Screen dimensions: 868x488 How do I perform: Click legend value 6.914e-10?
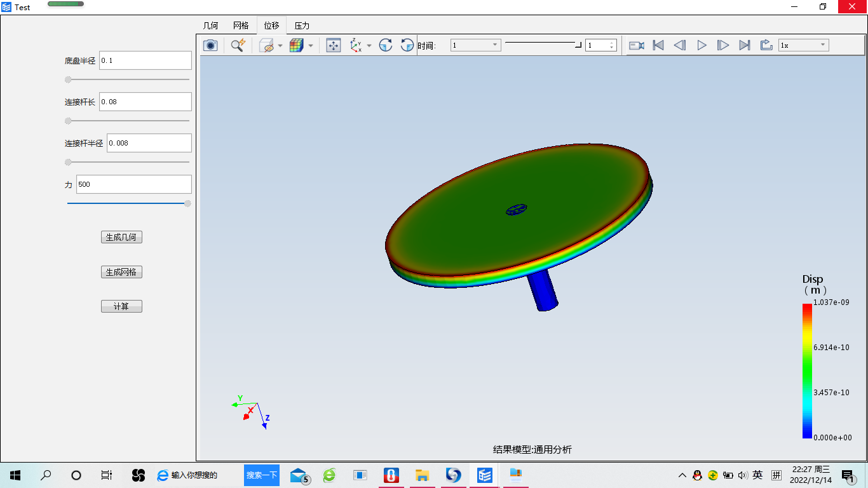pyautogui.click(x=832, y=348)
